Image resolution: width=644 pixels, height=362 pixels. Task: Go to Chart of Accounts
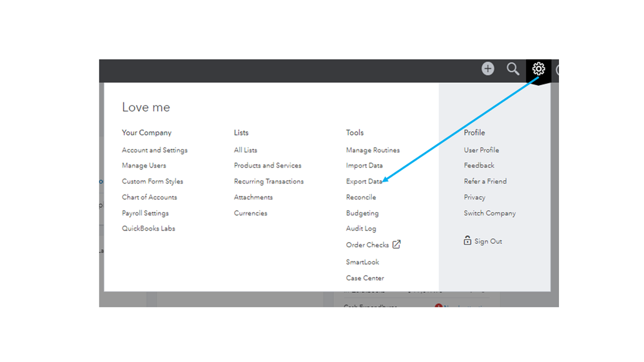(x=149, y=197)
